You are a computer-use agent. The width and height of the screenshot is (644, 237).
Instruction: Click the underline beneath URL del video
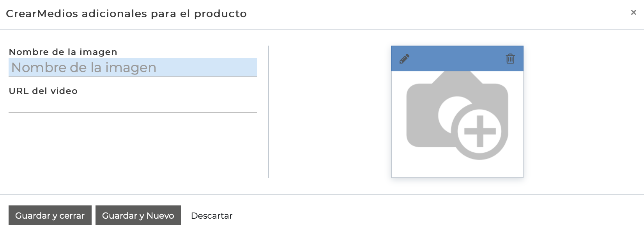coord(133,113)
